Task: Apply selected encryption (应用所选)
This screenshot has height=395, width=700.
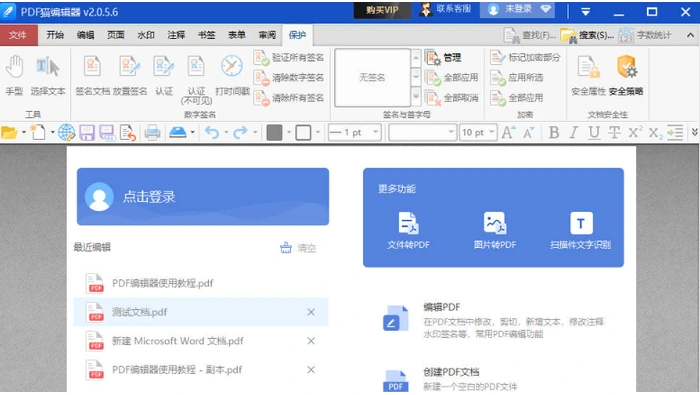Action: (517, 78)
